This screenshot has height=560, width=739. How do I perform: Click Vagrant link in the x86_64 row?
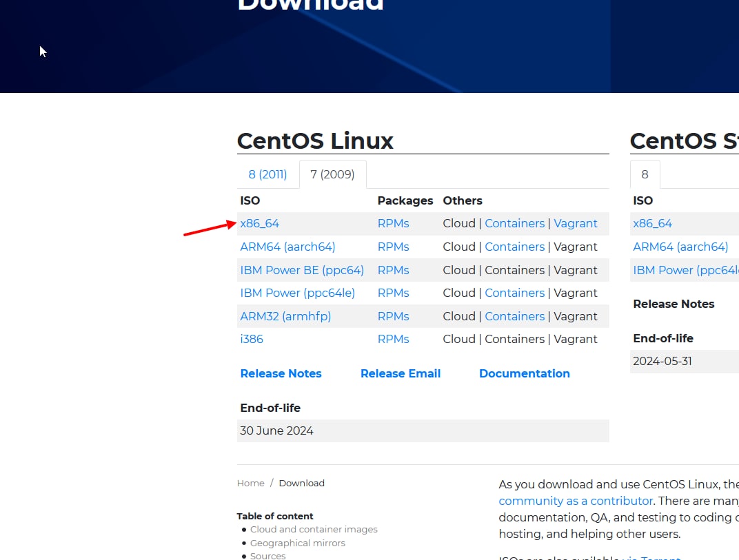[x=576, y=223]
